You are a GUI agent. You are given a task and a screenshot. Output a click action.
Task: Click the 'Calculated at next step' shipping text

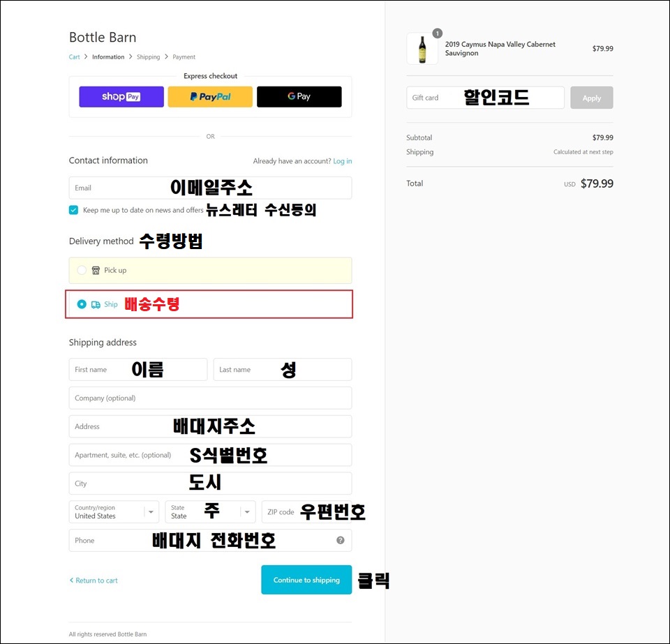click(x=583, y=152)
